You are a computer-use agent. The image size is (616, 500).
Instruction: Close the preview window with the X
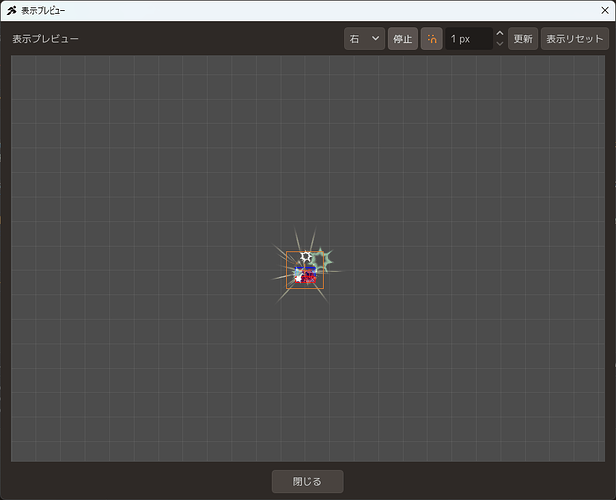[605, 11]
